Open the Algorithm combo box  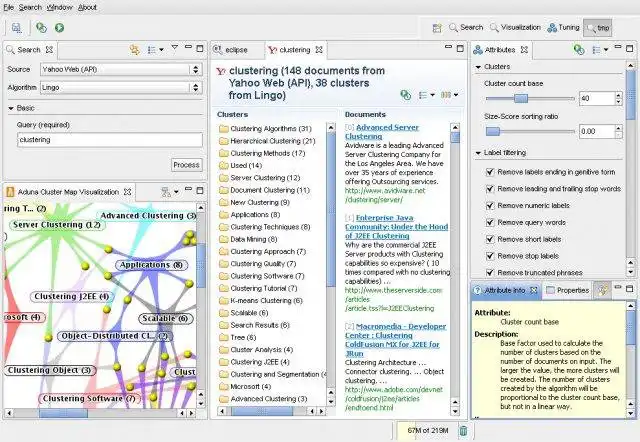[120, 87]
